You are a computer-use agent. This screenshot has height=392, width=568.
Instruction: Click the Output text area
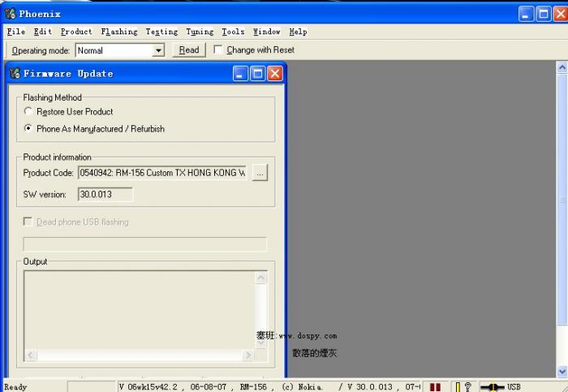point(140,310)
